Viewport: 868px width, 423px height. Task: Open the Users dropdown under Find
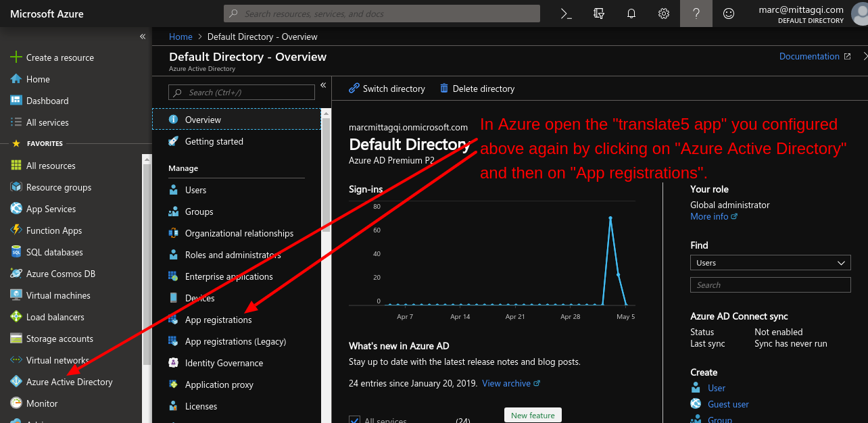770,263
